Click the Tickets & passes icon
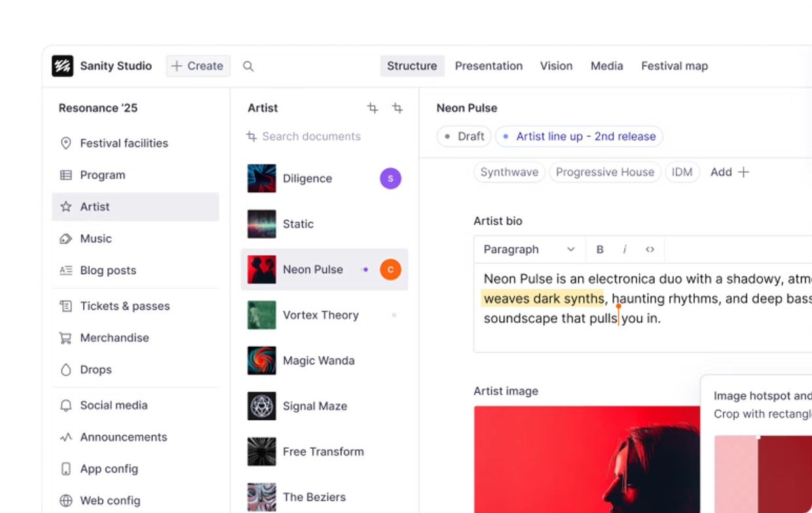 pyautogui.click(x=65, y=306)
